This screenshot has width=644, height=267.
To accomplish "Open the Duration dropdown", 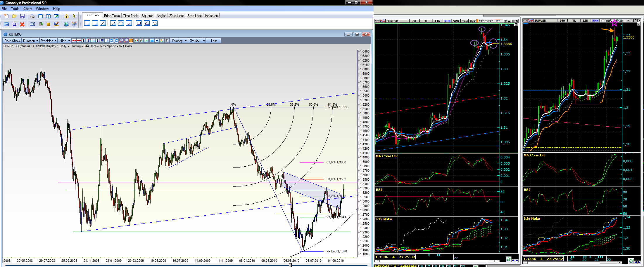I will pos(31,41).
